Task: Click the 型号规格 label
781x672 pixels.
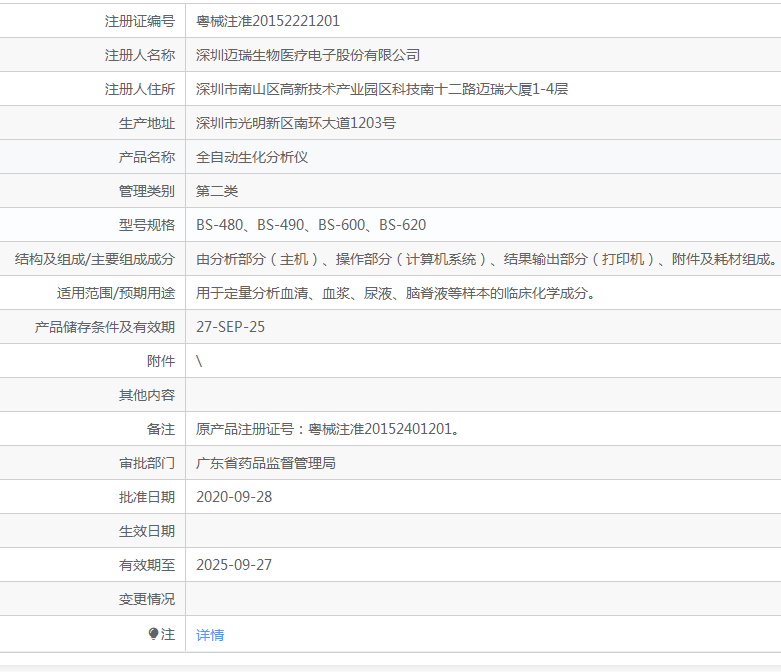Action: coord(147,225)
